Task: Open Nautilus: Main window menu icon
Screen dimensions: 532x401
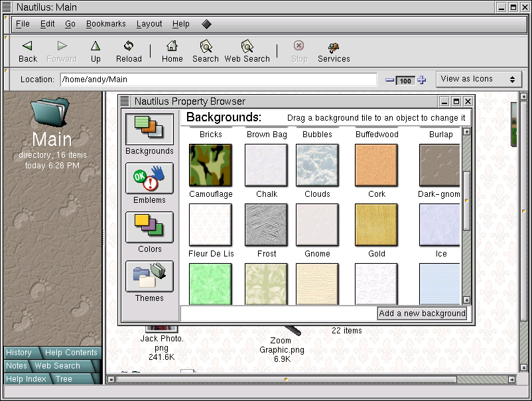Action: click(x=7, y=7)
